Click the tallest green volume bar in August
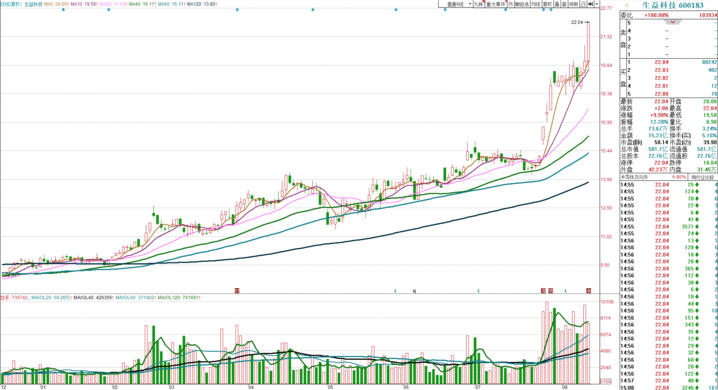The width and height of the screenshot is (718, 390). (x=555, y=346)
